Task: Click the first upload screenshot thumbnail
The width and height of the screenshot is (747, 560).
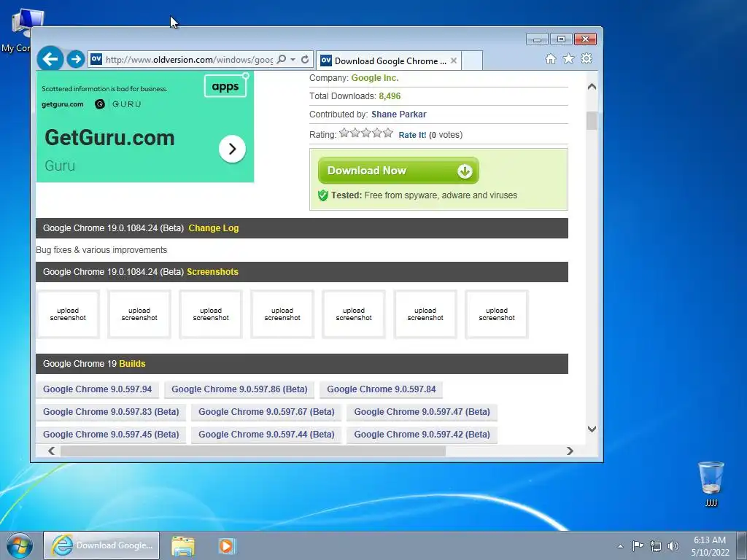Action: [68, 314]
